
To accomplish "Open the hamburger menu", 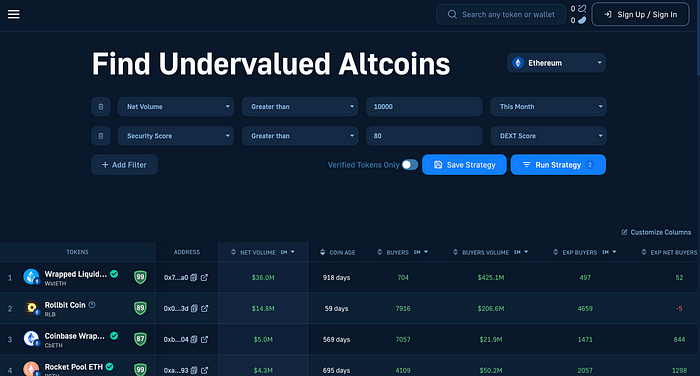I will (x=13, y=14).
